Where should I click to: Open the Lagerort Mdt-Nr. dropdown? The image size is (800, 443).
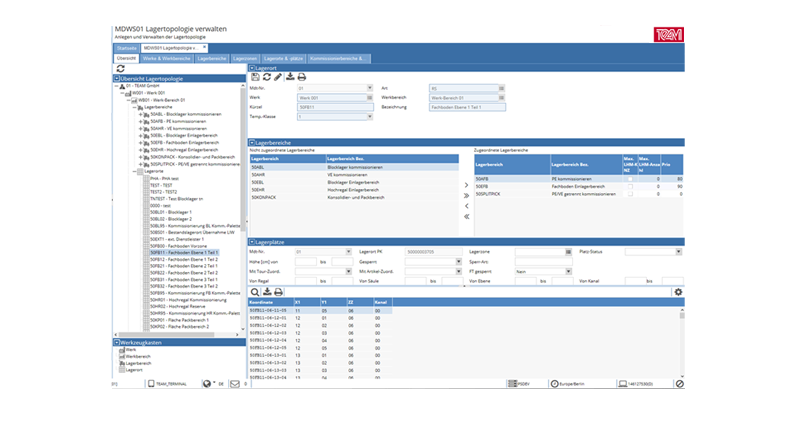pyautogui.click(x=370, y=88)
